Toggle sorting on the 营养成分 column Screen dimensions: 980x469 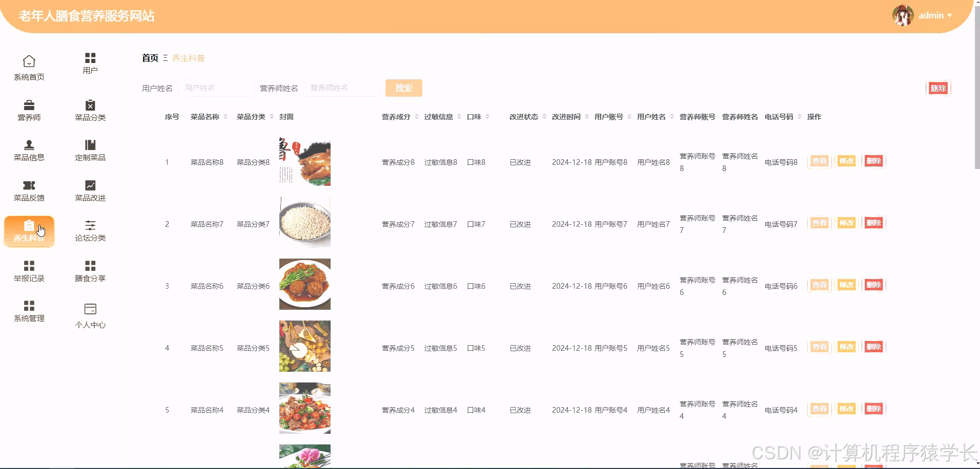coord(417,116)
